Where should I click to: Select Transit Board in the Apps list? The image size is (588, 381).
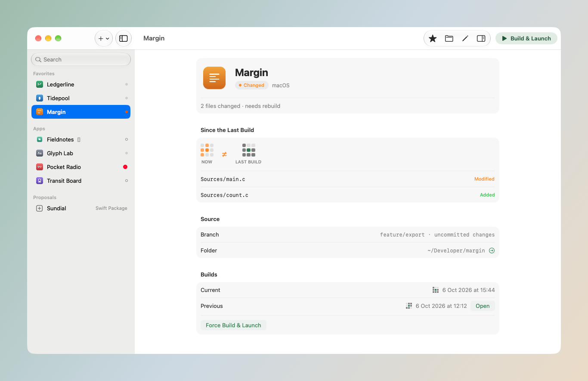point(81,181)
